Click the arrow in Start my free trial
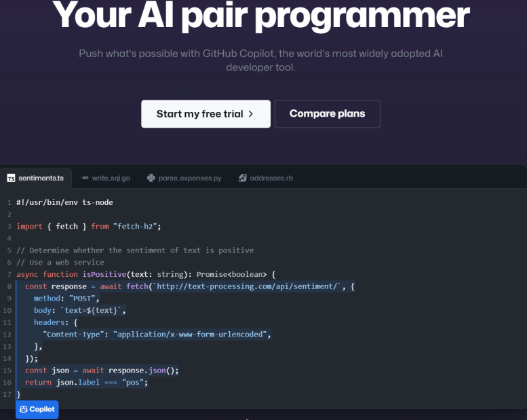Viewport: 527px width, 420px height. 251,114
